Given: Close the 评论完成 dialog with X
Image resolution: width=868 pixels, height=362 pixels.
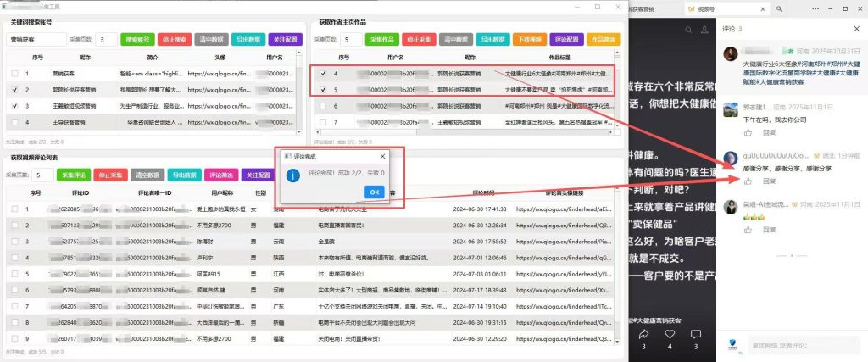Looking at the screenshot, I should [x=382, y=157].
